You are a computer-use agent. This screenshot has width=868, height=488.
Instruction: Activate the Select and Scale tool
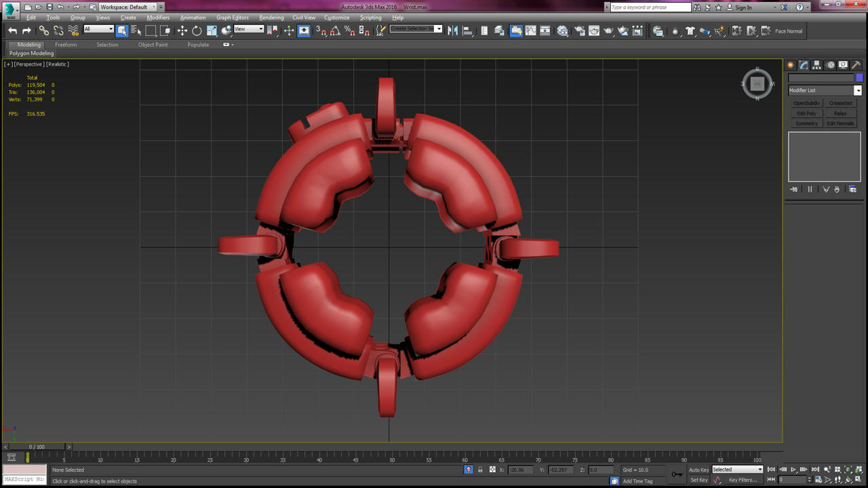(212, 30)
